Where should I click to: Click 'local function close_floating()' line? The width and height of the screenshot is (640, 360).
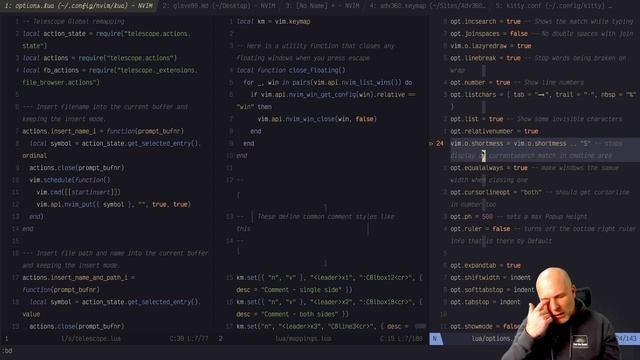(291, 70)
